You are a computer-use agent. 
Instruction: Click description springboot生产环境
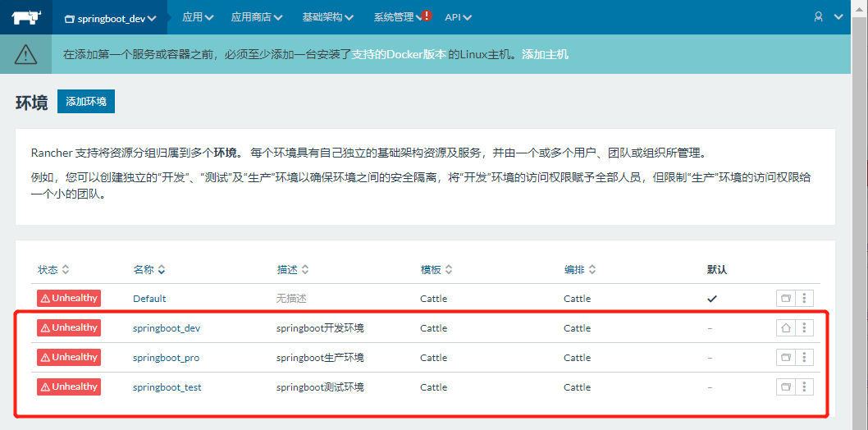pyautogui.click(x=320, y=358)
